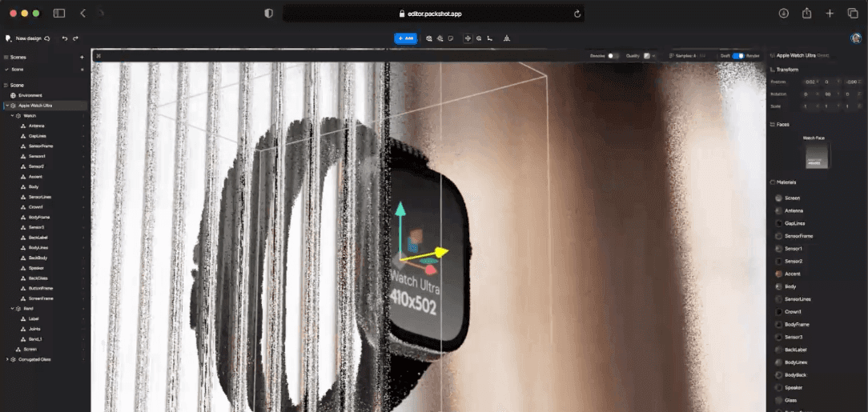Select the move transform tool in toolbar
Image resolution: width=868 pixels, height=412 pixels.
pyautogui.click(x=468, y=38)
